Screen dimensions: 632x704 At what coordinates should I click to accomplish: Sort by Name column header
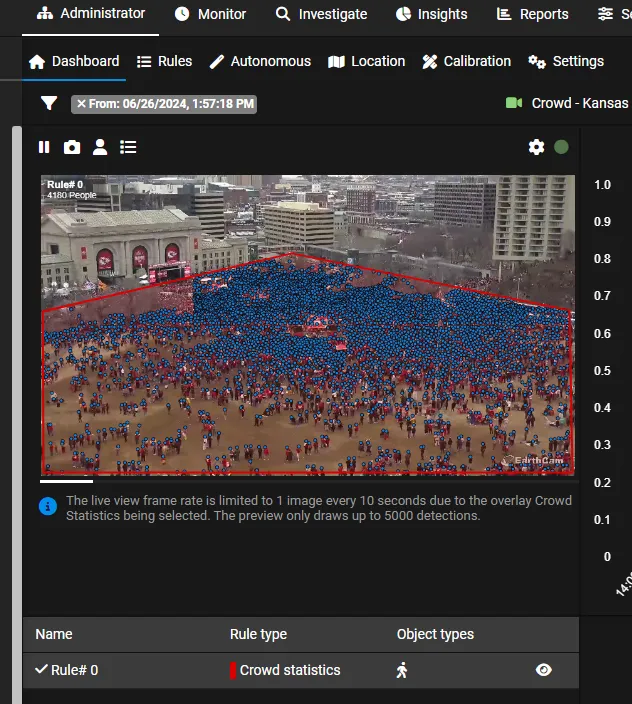(54, 634)
